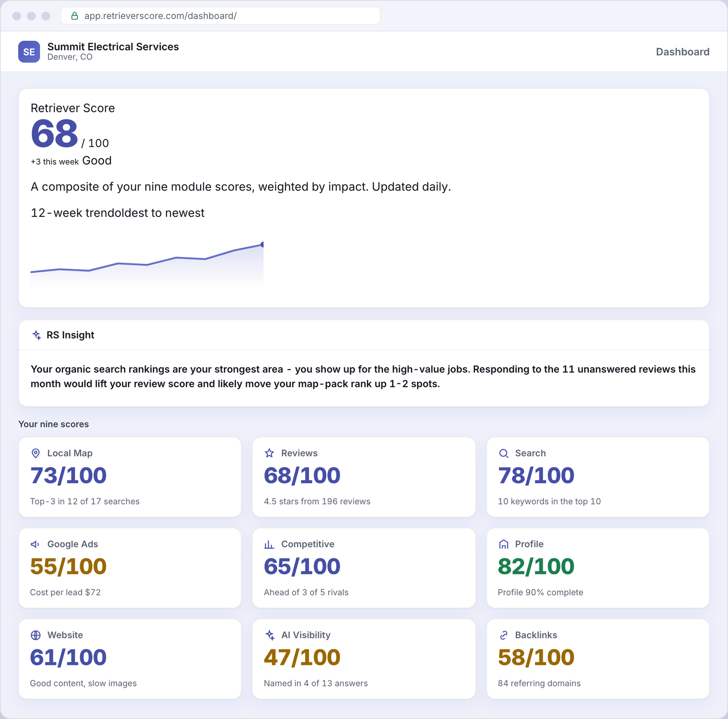Screen dimensions: 728x719
Task: Click '10 keywords in the top 10'
Action: click(549, 502)
